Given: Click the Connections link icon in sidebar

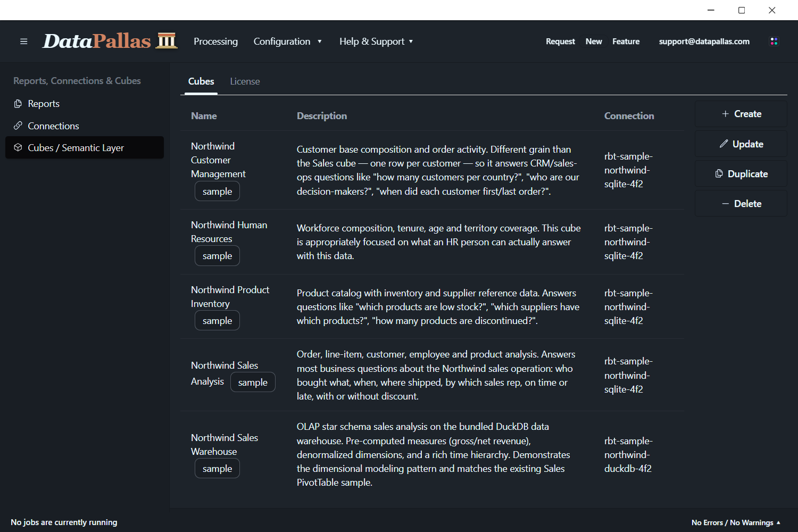Looking at the screenshot, I should [x=18, y=126].
